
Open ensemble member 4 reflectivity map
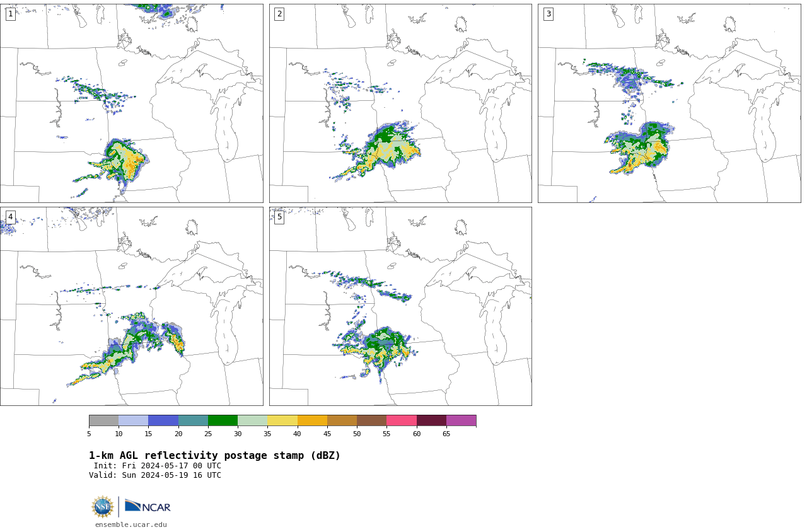click(131, 306)
